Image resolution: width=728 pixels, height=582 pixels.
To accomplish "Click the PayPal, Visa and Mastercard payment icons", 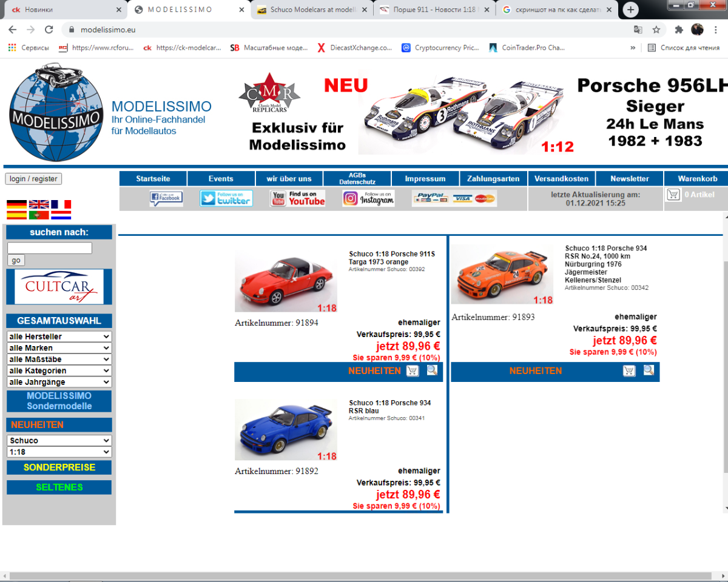I will [x=454, y=198].
